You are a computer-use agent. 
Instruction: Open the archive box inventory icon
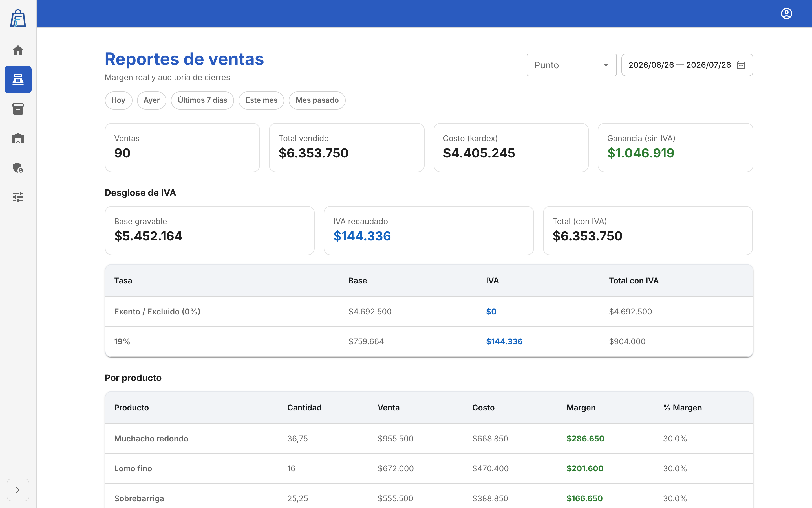18,109
